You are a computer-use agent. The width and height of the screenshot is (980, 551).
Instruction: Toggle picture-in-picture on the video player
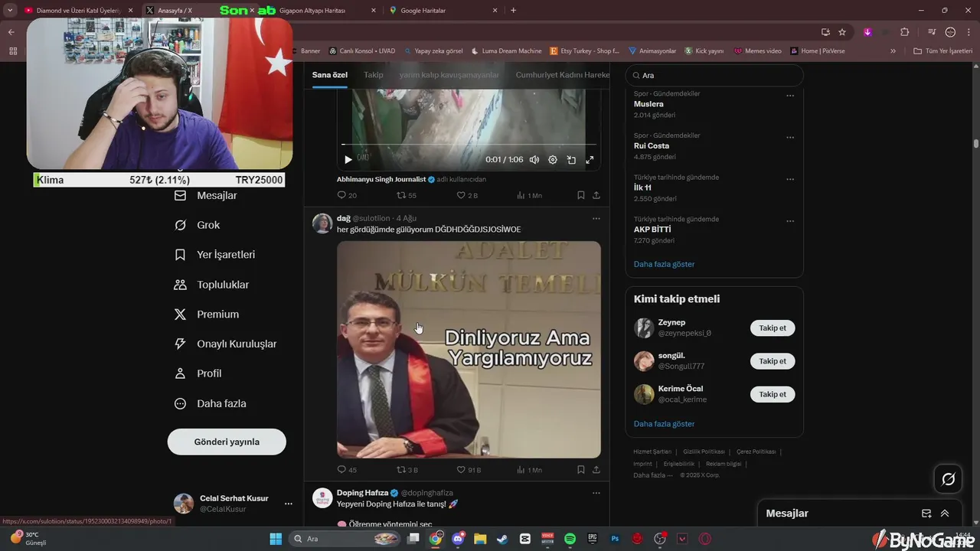point(571,160)
